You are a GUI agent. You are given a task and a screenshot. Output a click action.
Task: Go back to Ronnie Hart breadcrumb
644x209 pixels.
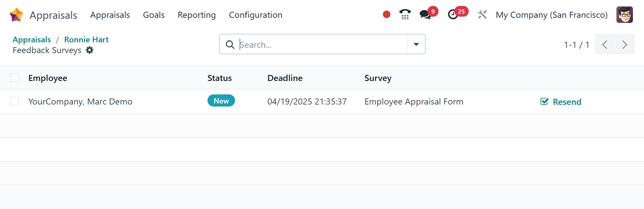tap(86, 39)
